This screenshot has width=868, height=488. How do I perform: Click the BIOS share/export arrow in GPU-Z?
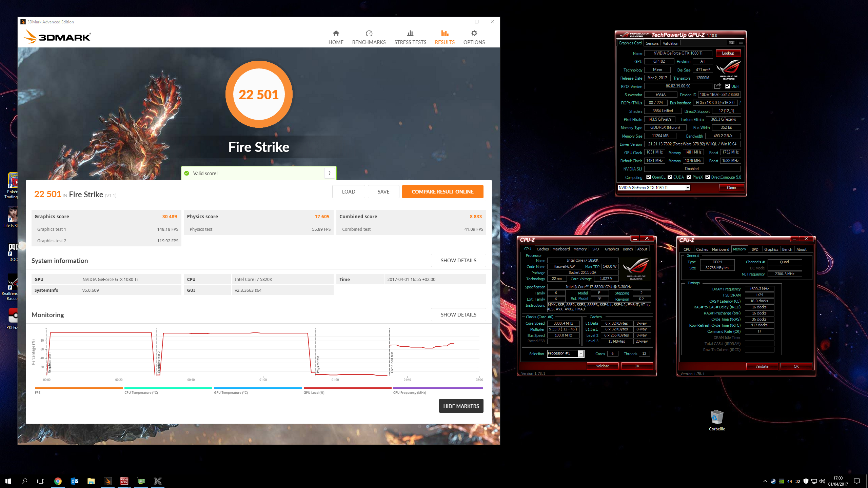(x=717, y=86)
